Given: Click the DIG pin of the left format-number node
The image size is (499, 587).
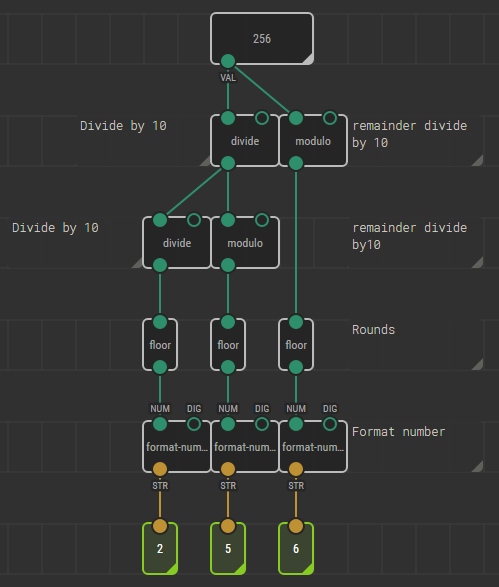Looking at the screenshot, I should tap(194, 424).
